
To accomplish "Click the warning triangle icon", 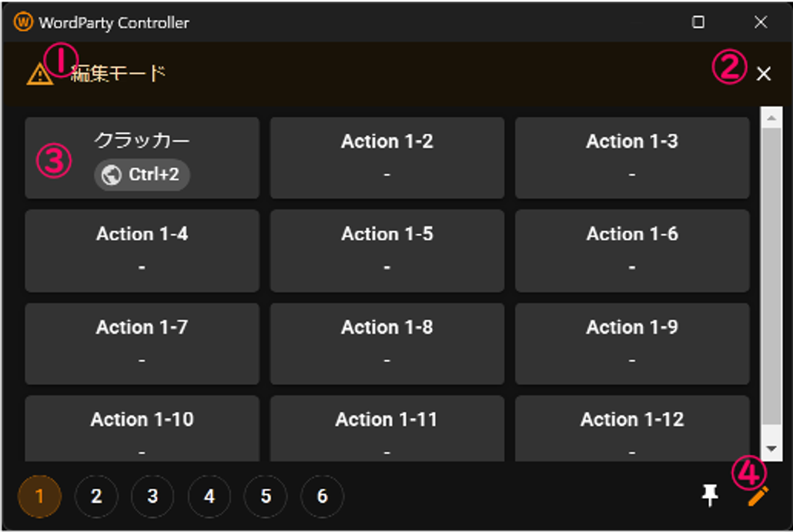I will coord(39,75).
